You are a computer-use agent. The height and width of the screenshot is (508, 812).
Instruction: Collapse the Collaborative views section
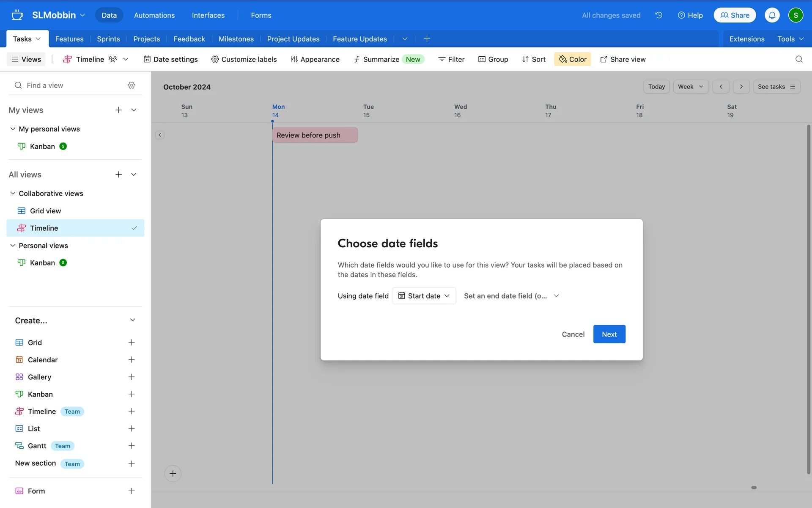[13, 193]
